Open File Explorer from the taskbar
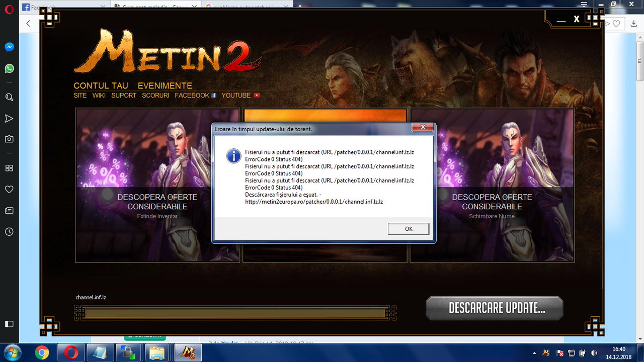Image resolution: width=644 pixels, height=362 pixels. 157,352
